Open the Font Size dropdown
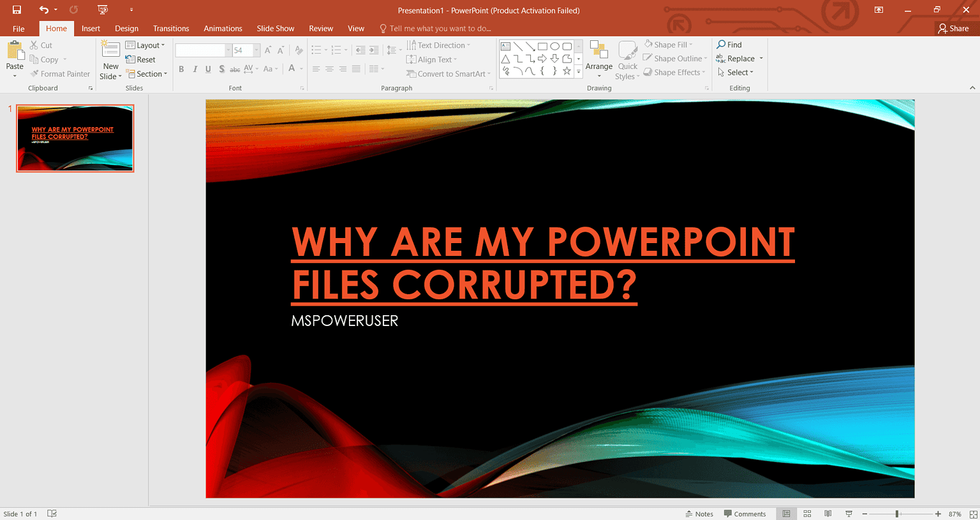Image resolution: width=980 pixels, height=520 pixels. coord(256,50)
